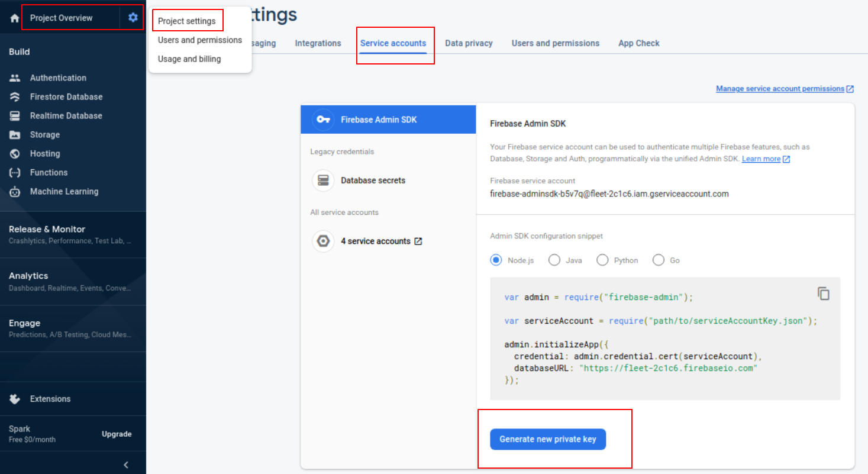868x474 pixels.
Task: Choose Users and permissions in the popup menu
Action: pos(200,40)
